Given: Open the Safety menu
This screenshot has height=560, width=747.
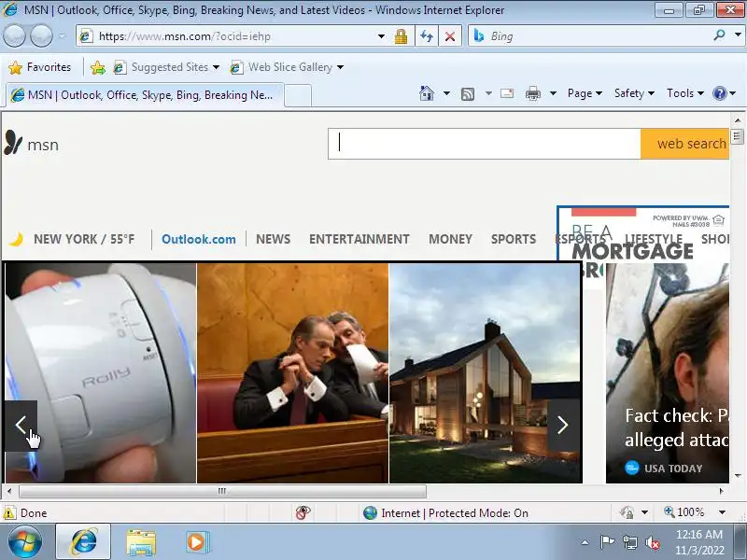Looking at the screenshot, I should [634, 93].
